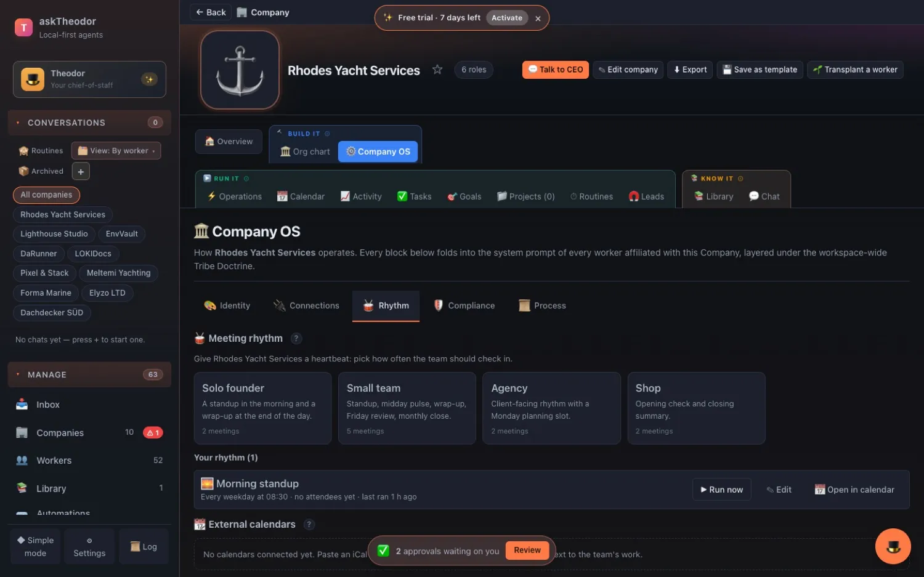Image resolution: width=924 pixels, height=577 pixels.
Task: Add a new conversation with plus button
Action: [81, 171]
